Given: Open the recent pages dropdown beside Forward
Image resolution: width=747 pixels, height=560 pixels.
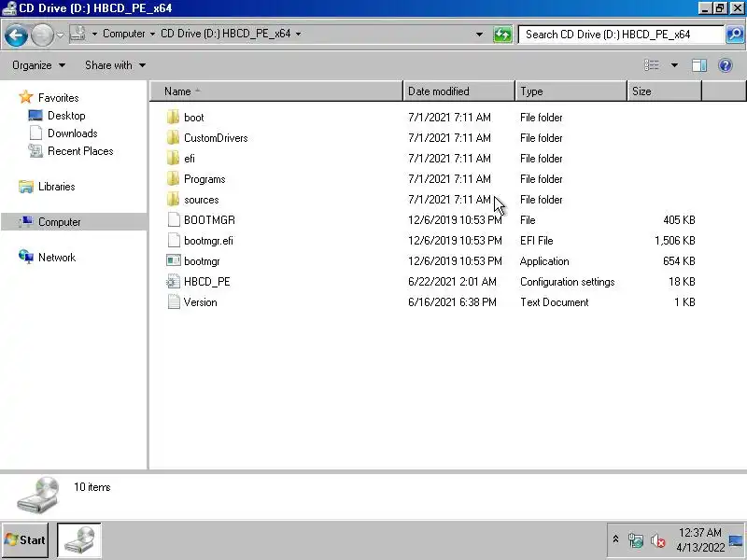Looking at the screenshot, I should pyautogui.click(x=60, y=35).
